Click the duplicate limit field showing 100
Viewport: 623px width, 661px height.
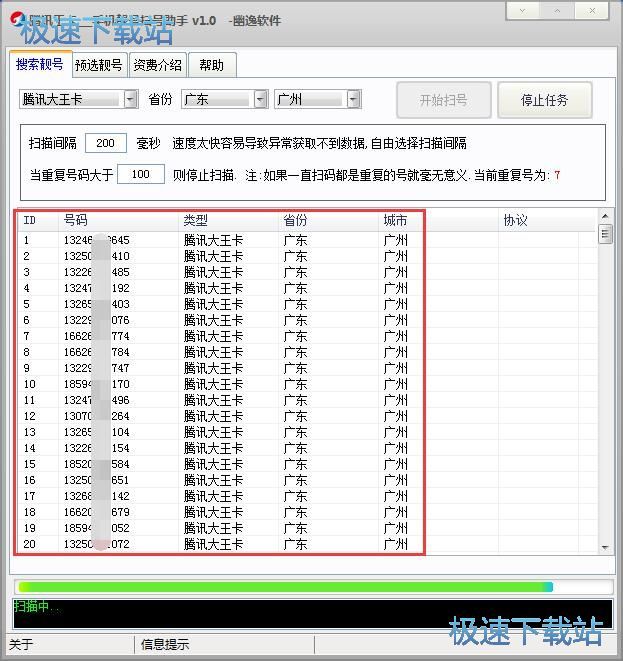140,174
